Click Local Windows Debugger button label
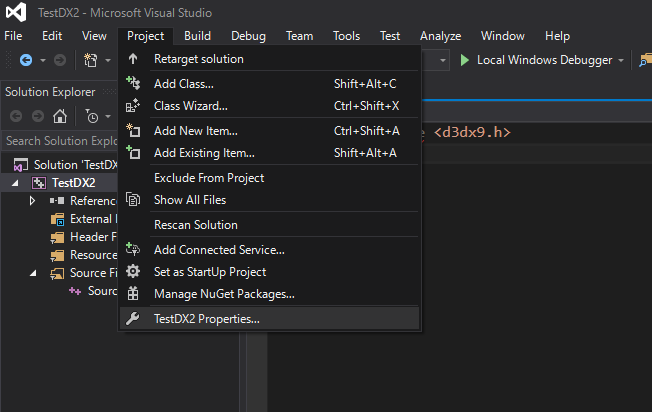 coord(544,60)
